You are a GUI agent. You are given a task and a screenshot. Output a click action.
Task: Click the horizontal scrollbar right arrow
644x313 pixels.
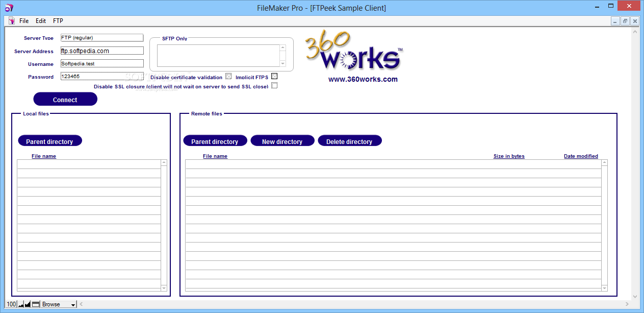click(x=627, y=304)
